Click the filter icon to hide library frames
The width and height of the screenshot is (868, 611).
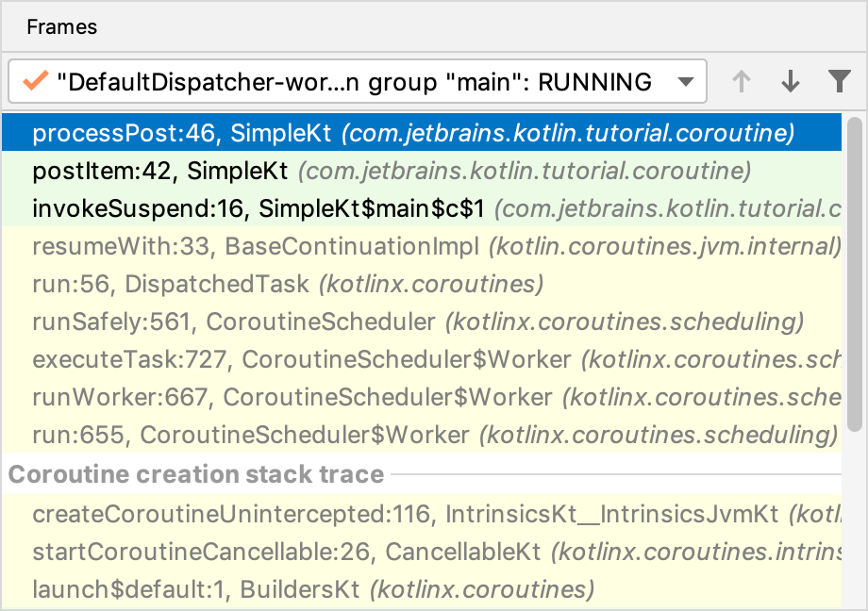(839, 82)
